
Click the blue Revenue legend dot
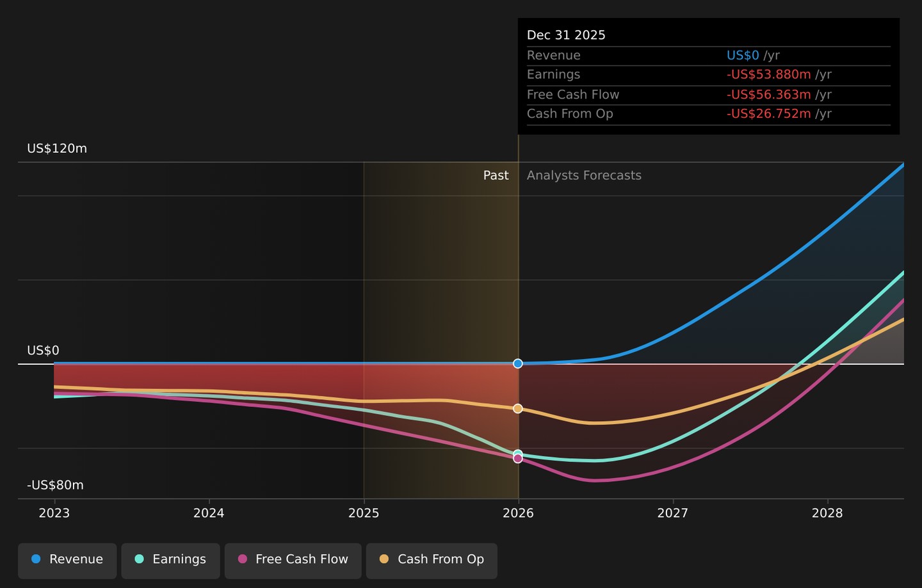click(x=36, y=559)
